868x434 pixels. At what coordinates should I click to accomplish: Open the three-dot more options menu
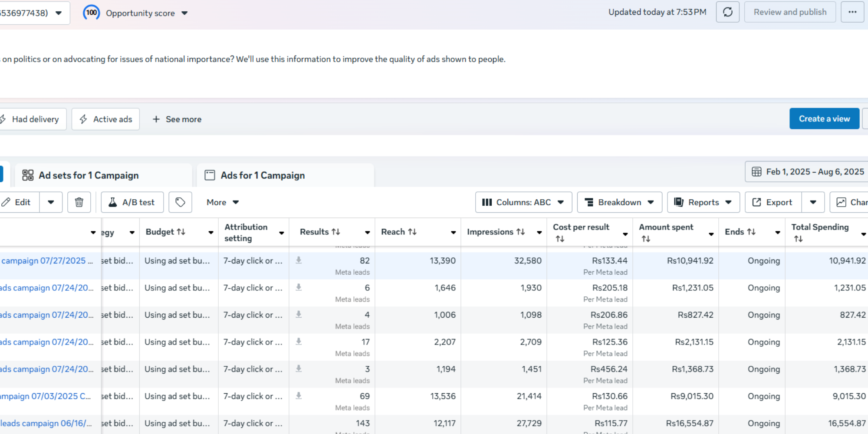tap(852, 12)
